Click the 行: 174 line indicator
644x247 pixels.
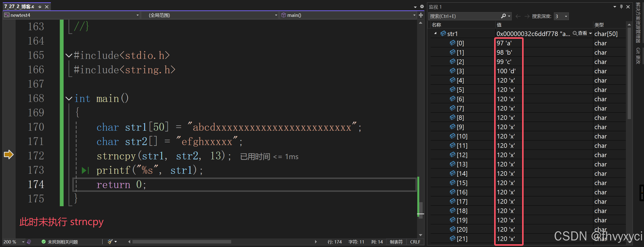pyautogui.click(x=334, y=242)
